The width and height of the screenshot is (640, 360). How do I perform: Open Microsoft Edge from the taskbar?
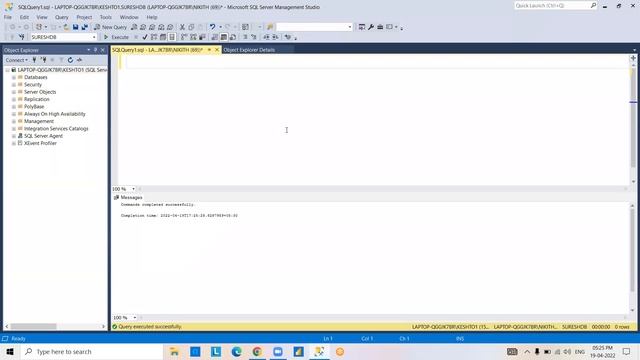click(x=236, y=351)
